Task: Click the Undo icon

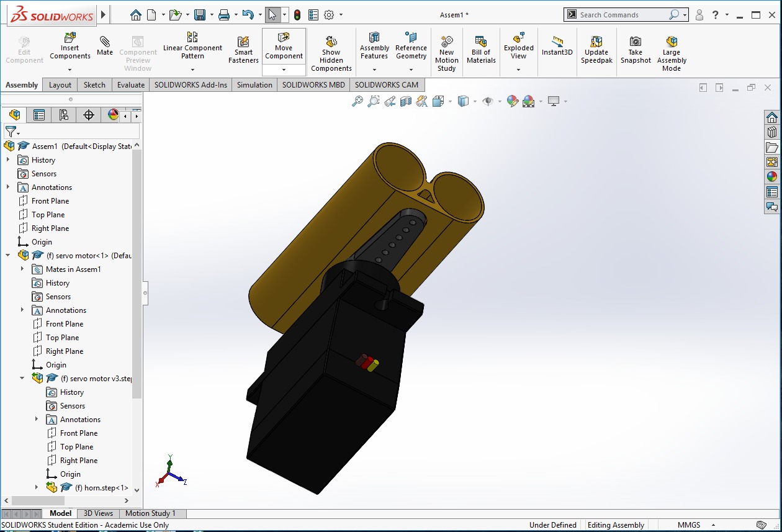Action: pos(248,15)
